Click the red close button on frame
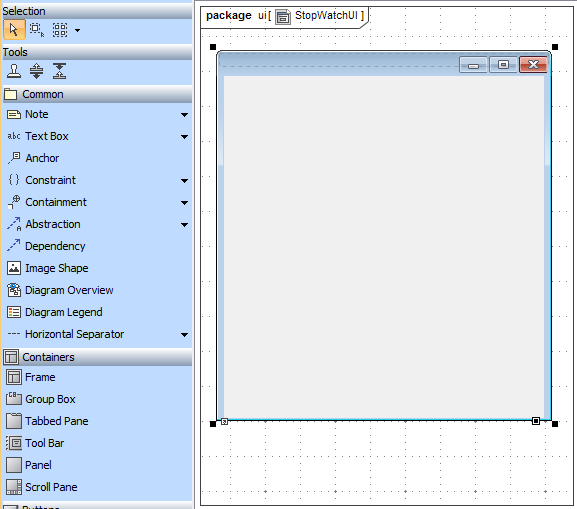 (533, 65)
